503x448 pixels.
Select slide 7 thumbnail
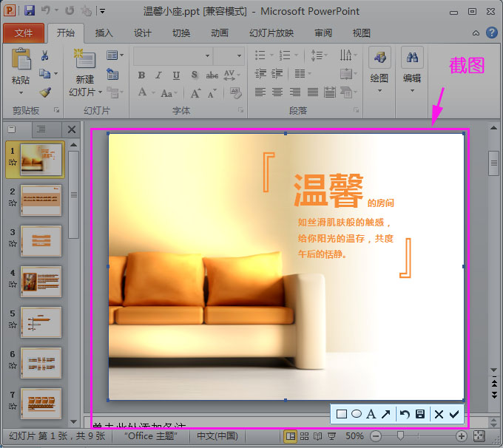click(41, 404)
